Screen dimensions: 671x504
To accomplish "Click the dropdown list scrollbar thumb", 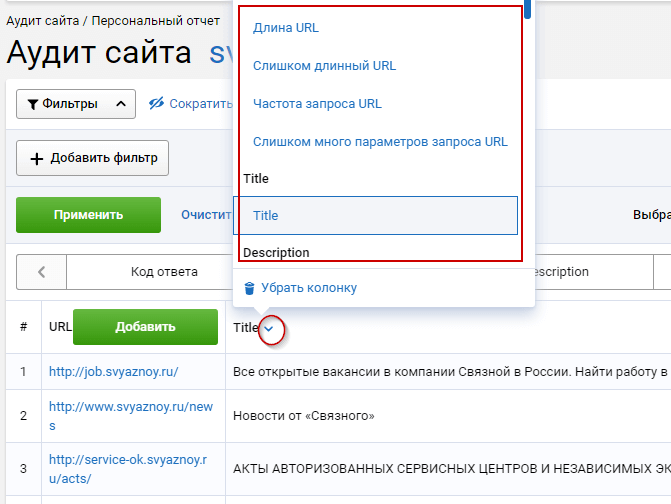I will [x=528, y=9].
